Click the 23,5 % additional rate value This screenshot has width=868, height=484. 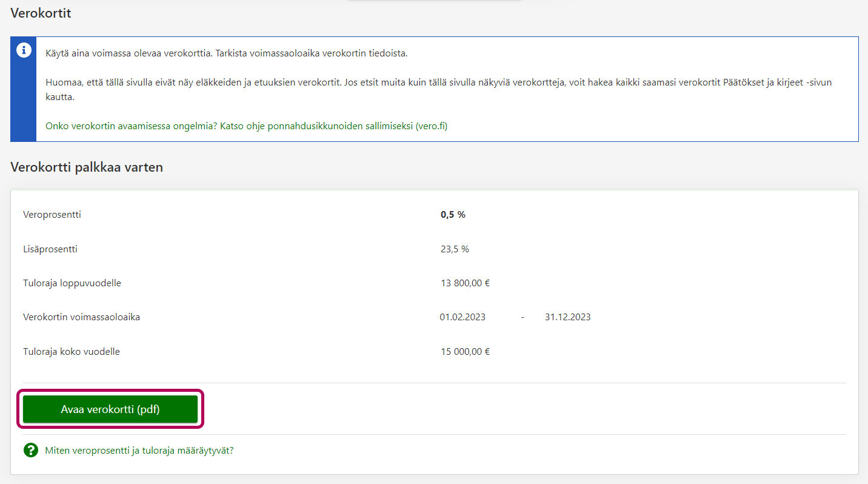(x=455, y=249)
